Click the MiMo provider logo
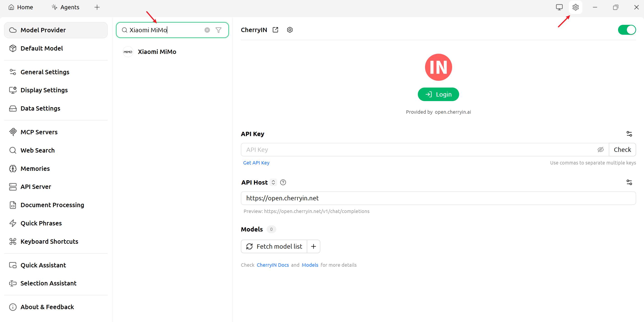Image resolution: width=644 pixels, height=322 pixels. [x=128, y=52]
